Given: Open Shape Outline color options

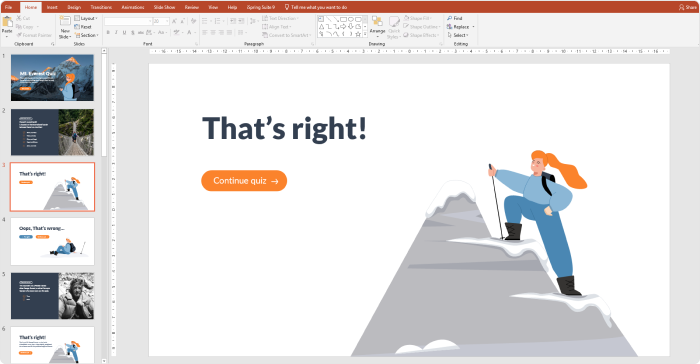Looking at the screenshot, I should click(421, 27).
